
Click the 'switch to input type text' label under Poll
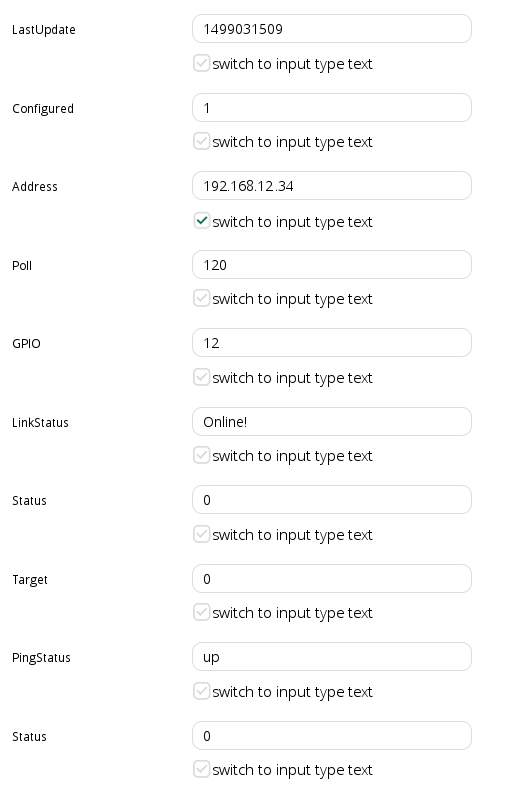tap(292, 299)
